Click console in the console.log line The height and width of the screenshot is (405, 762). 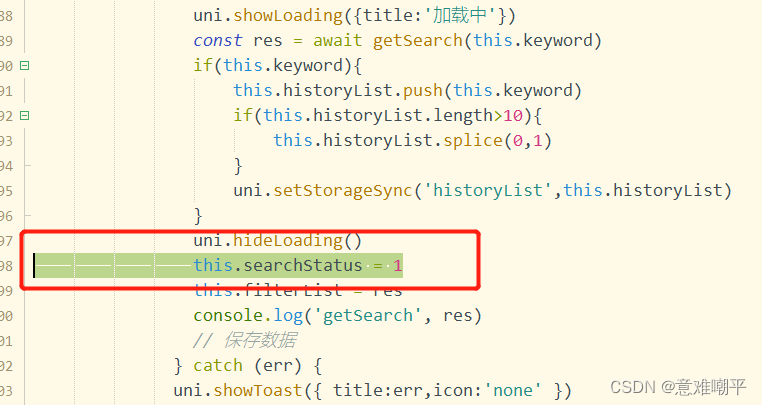227,316
